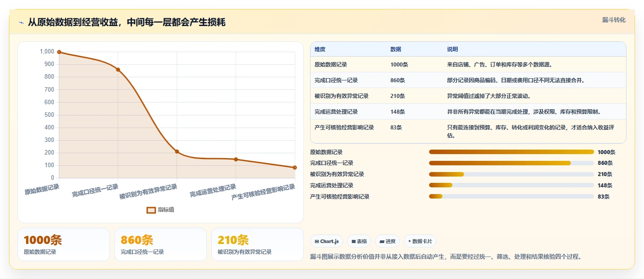644x279 pixels.
Task: Click the 500 y-axis label
Action: point(49,115)
